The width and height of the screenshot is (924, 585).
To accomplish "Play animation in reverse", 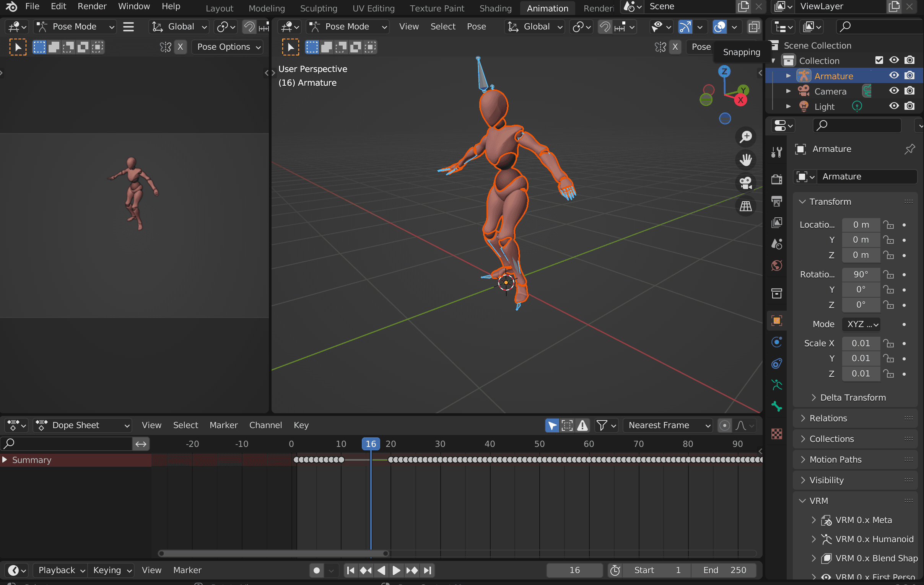I will point(381,570).
